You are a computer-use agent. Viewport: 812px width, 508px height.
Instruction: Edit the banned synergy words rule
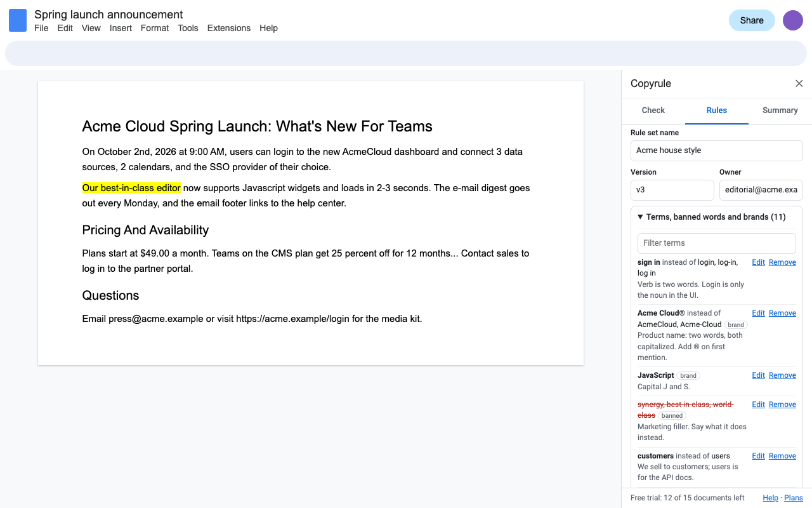[x=758, y=404]
